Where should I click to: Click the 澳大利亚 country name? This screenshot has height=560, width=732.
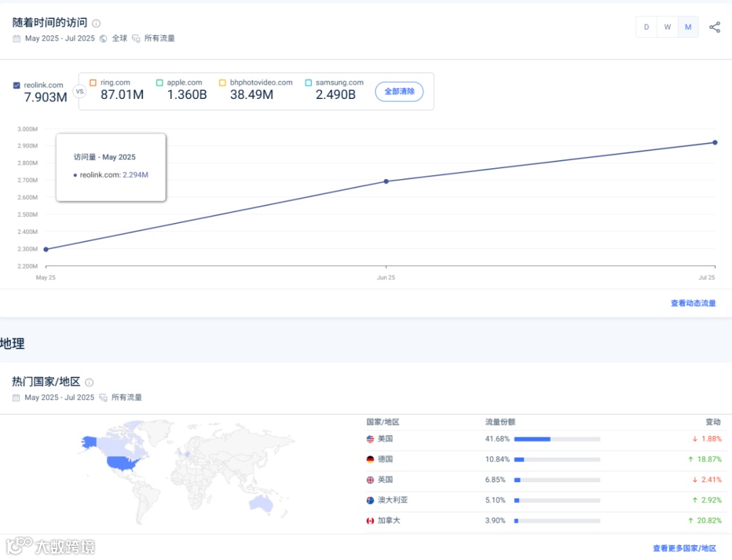coord(392,500)
